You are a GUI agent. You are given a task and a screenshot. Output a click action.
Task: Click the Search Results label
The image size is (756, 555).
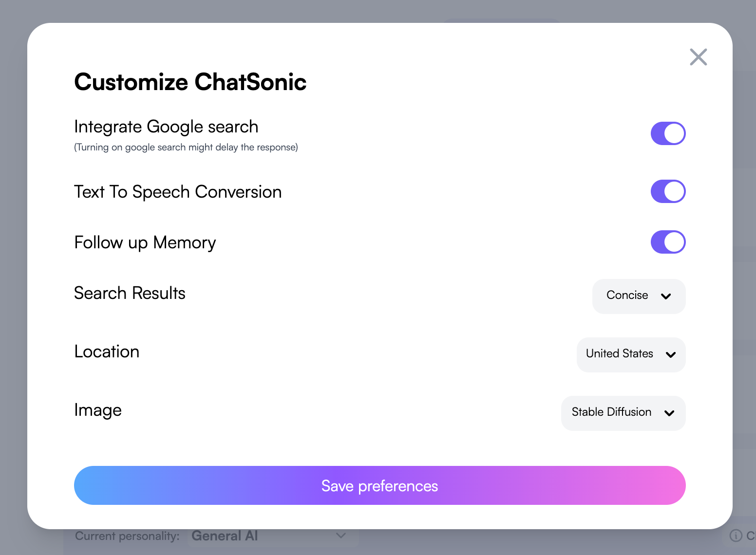coord(130,293)
